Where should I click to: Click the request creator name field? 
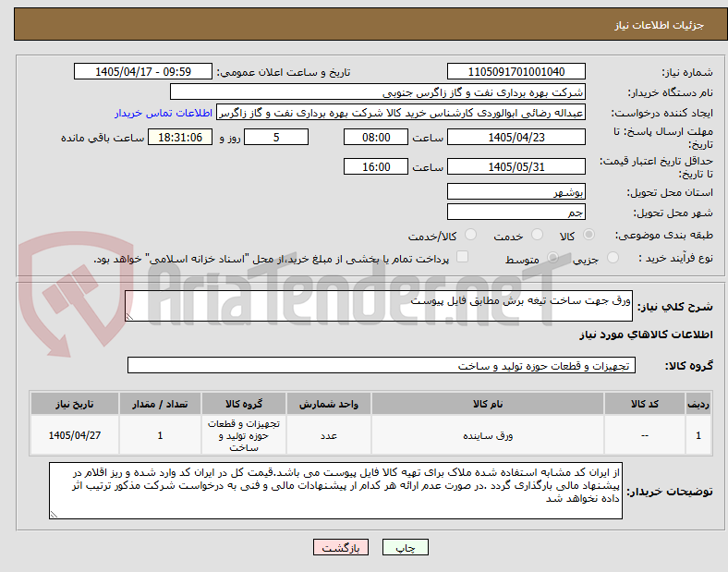401,113
